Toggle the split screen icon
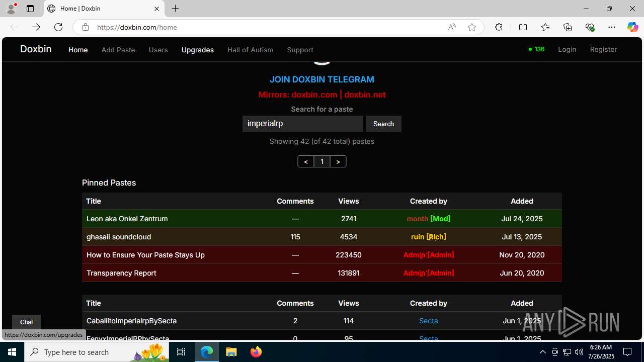The height and width of the screenshot is (362, 644). click(523, 27)
